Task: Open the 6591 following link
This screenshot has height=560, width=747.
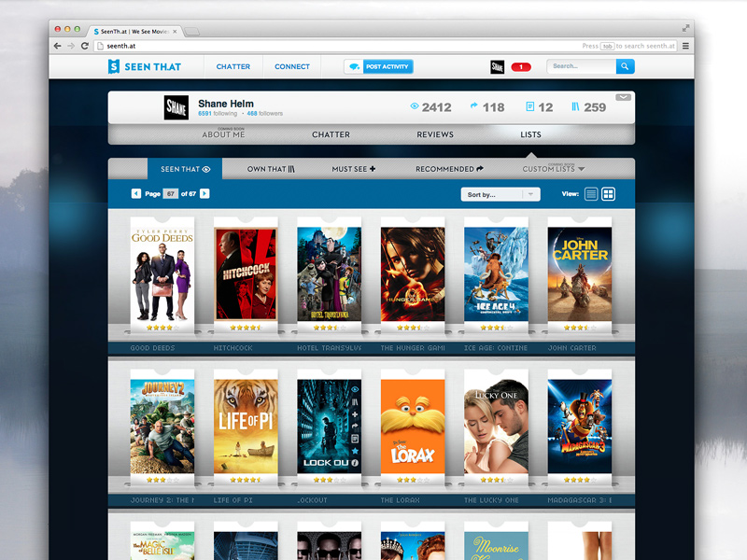Action: (x=218, y=113)
